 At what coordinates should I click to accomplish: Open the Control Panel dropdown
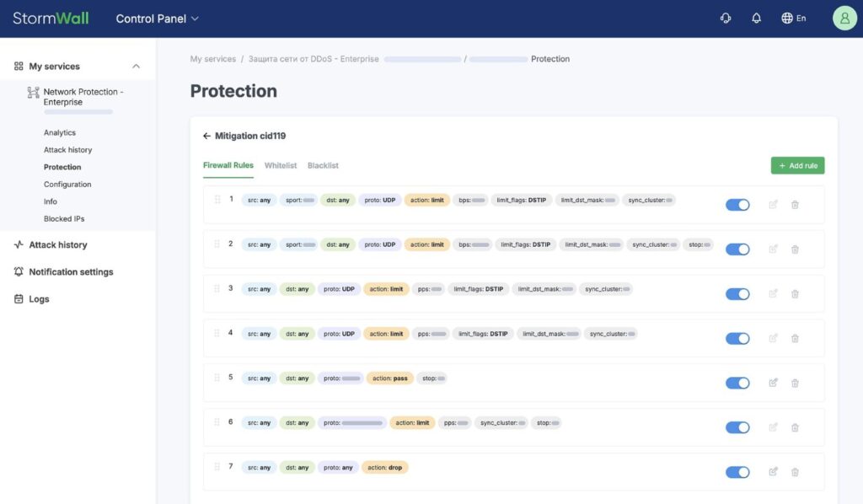[x=156, y=17]
